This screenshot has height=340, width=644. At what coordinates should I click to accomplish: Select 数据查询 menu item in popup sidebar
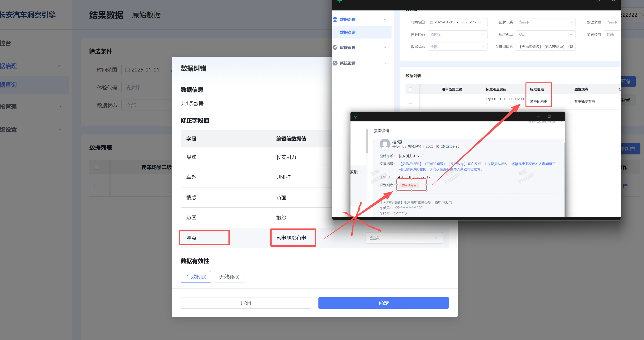coord(347,33)
